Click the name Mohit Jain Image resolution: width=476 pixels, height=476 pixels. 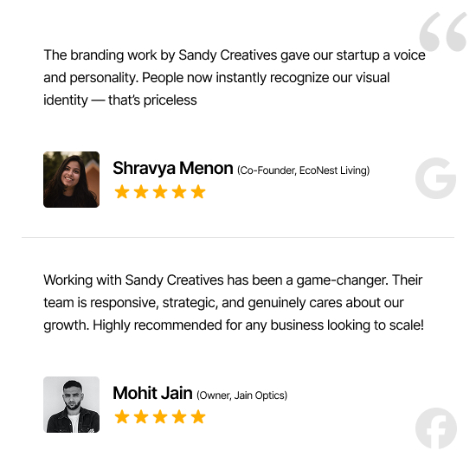pos(152,393)
